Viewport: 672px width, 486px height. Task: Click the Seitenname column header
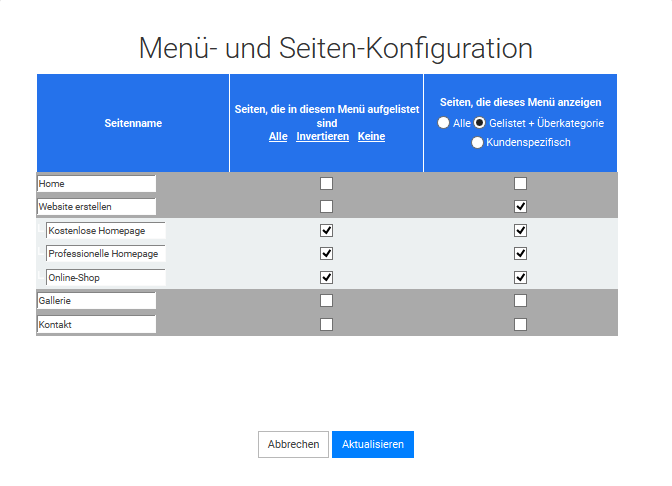click(x=133, y=123)
